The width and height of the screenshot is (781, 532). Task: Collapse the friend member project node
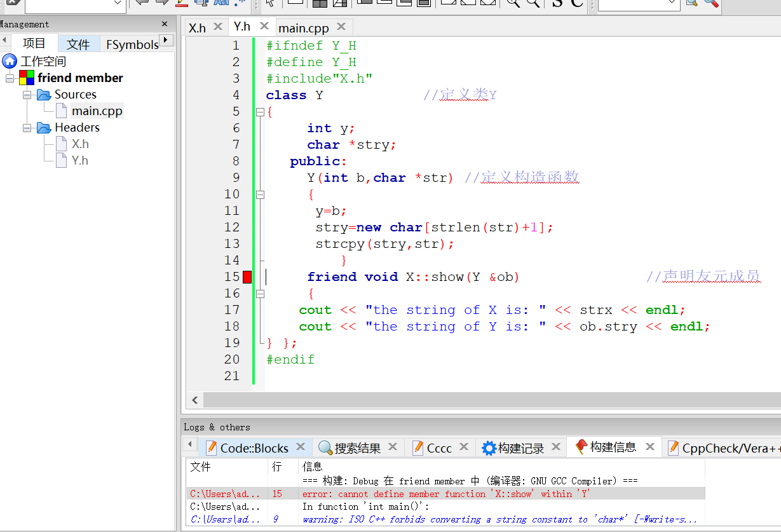click(10, 78)
